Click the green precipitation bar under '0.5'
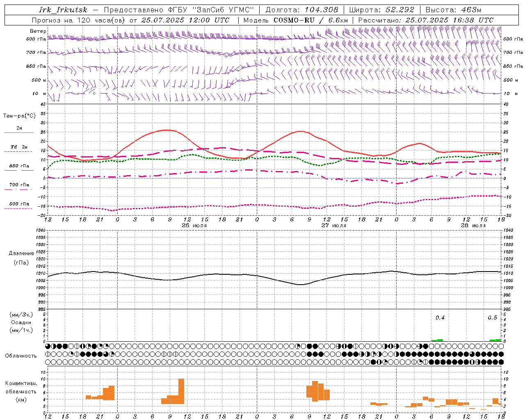The width and height of the screenshot is (525, 420). (x=495, y=340)
